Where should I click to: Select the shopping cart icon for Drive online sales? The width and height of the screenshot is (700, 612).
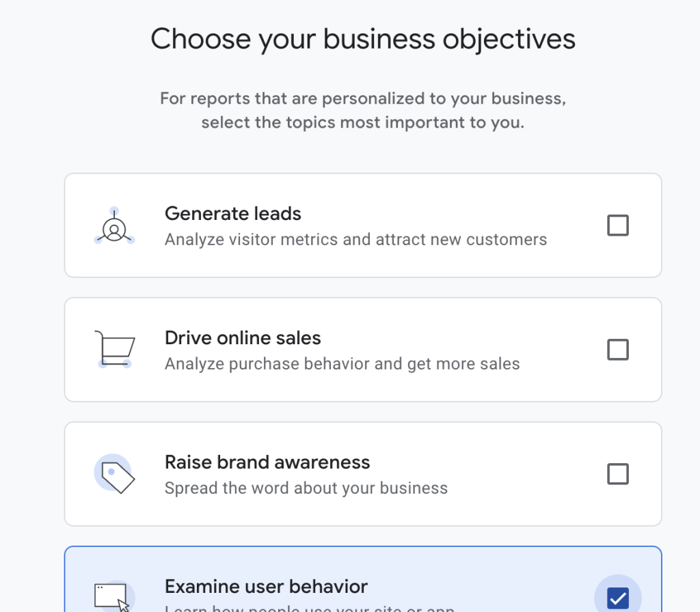113,347
